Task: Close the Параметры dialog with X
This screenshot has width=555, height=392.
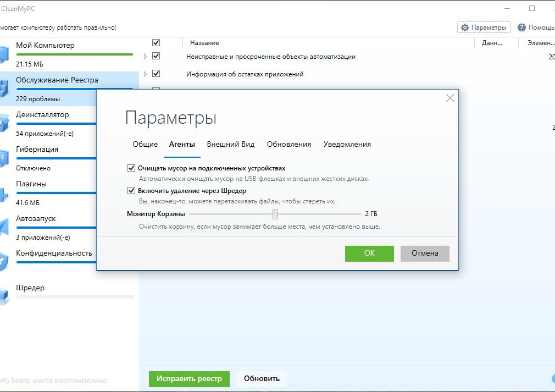Action: (x=450, y=98)
